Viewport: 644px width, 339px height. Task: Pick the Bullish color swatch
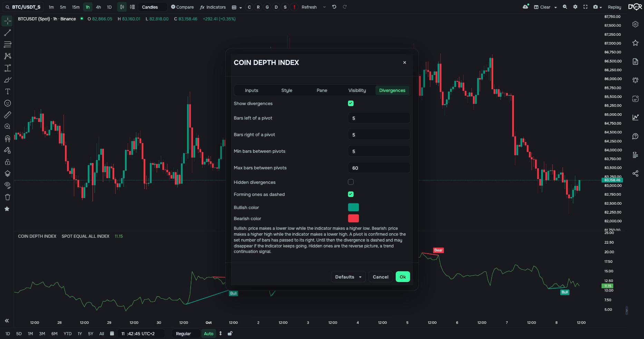click(353, 207)
